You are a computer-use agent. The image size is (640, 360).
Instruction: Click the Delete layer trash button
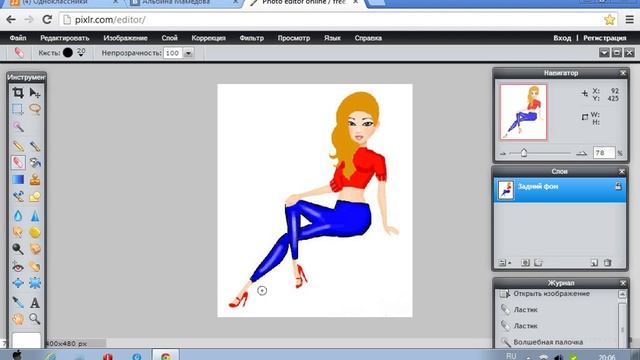click(x=608, y=263)
